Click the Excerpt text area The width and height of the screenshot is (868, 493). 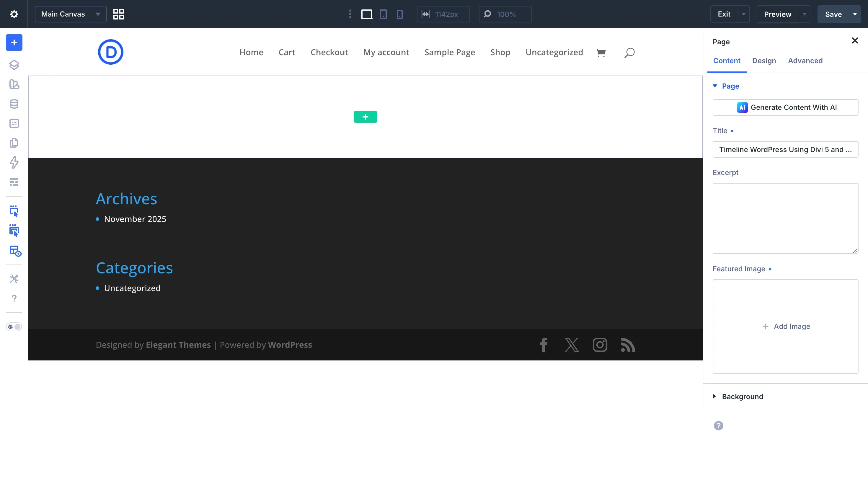point(785,218)
